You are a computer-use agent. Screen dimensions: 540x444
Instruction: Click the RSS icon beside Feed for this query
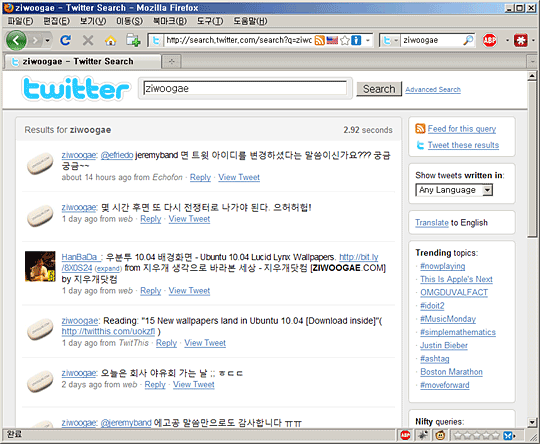[420, 128]
